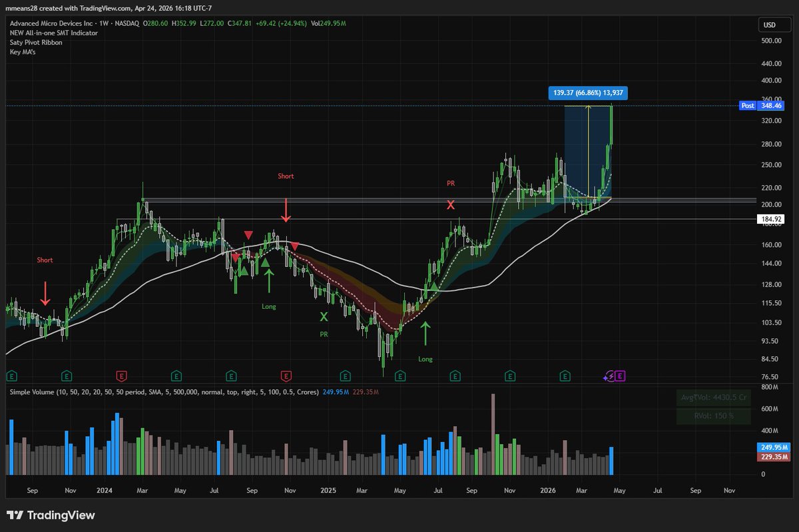Click the 200.00 price axis label

tap(771, 204)
